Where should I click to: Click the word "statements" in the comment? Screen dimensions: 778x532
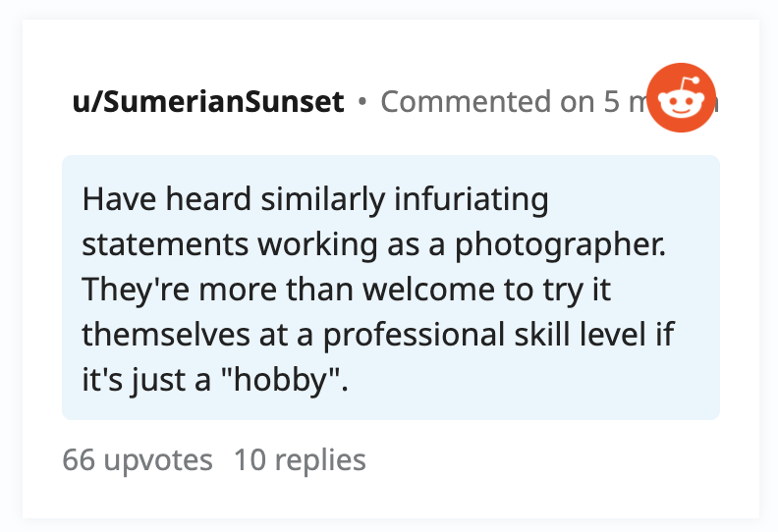165,245
